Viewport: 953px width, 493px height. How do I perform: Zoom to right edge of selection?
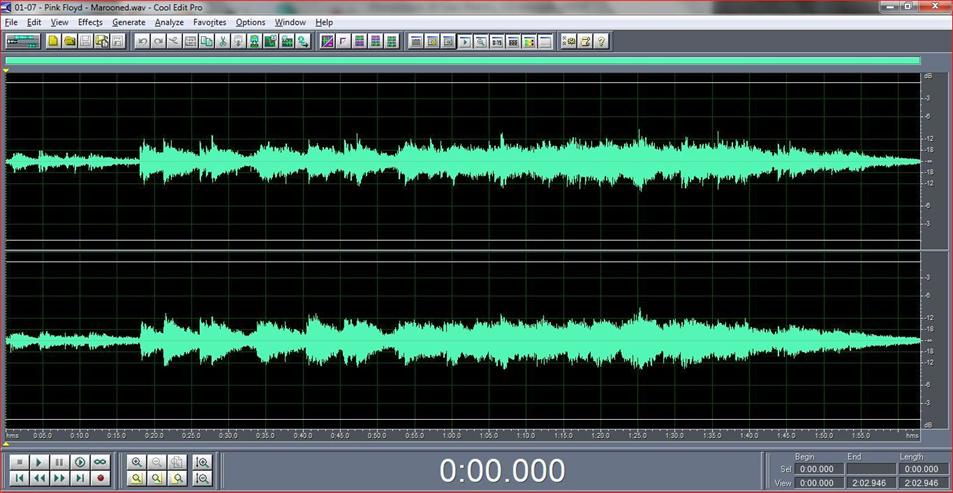177,478
